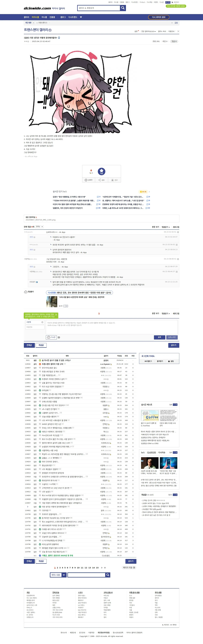
Task: Open the 디시트렌드 nav tab
Action: pyautogui.click(x=73, y=17)
